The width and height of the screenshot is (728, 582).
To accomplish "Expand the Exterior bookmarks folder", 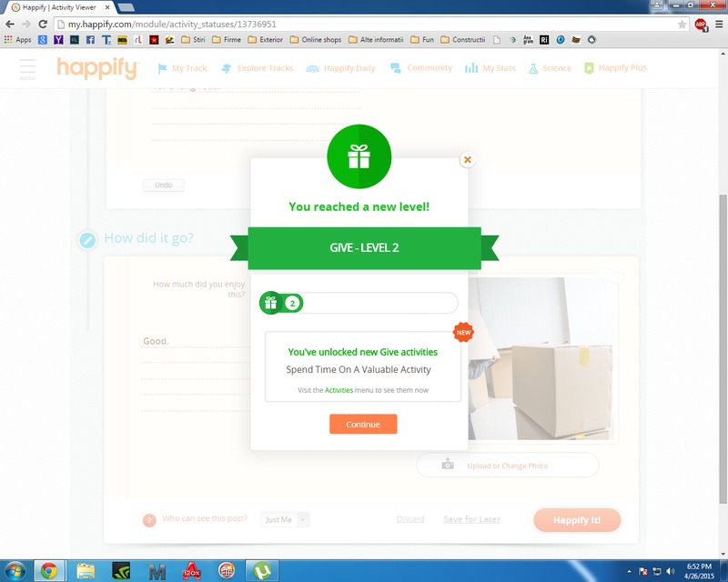I will [266, 40].
